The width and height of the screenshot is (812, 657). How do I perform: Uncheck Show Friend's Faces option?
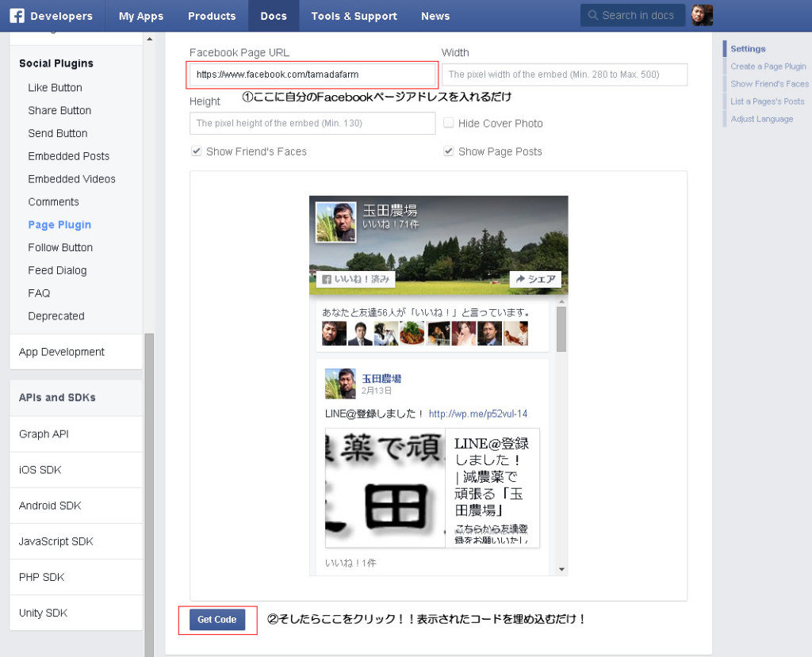tap(196, 151)
